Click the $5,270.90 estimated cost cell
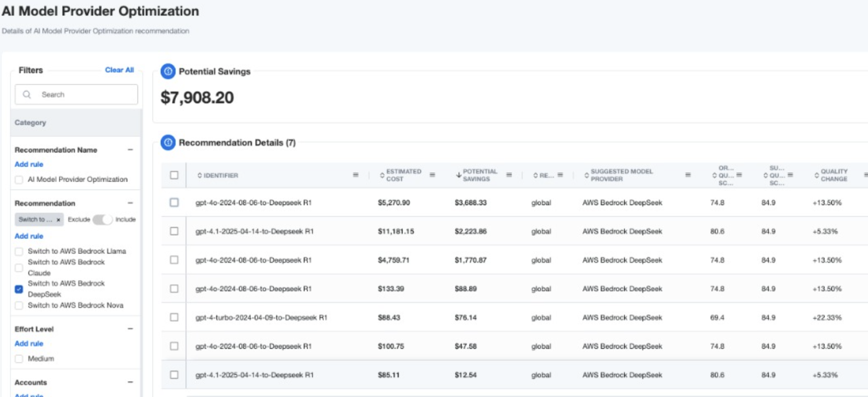The image size is (868, 397). pyautogui.click(x=394, y=202)
